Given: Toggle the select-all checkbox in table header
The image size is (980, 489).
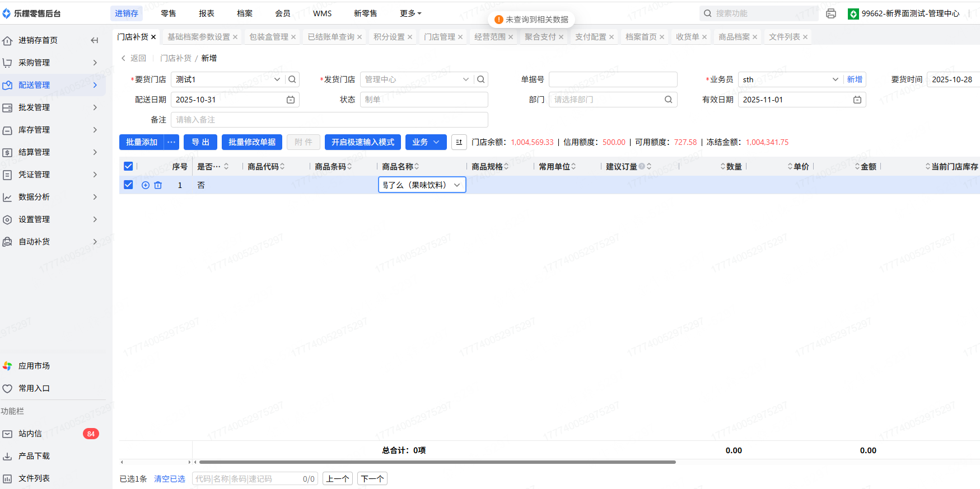Looking at the screenshot, I should [x=128, y=166].
